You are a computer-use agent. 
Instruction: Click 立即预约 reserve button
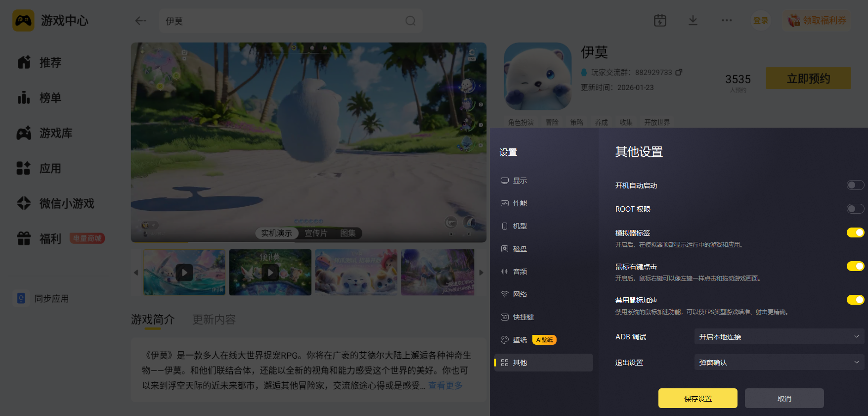809,78
